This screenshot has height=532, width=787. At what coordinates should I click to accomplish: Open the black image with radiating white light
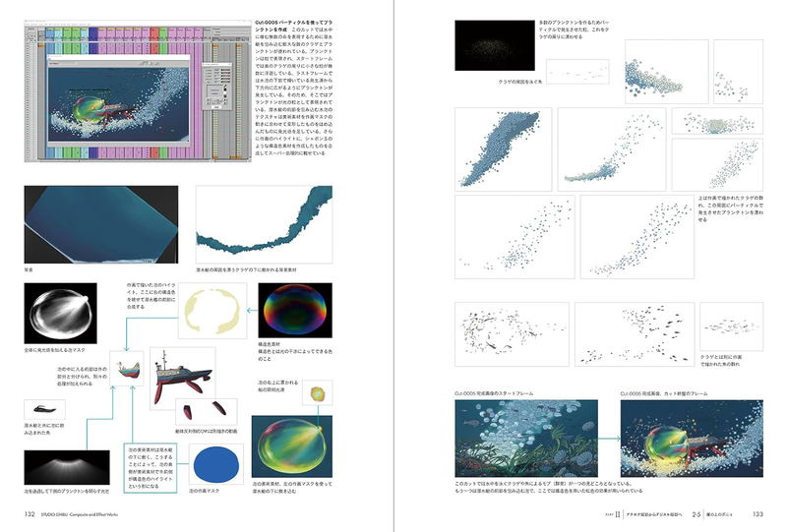(x=67, y=467)
